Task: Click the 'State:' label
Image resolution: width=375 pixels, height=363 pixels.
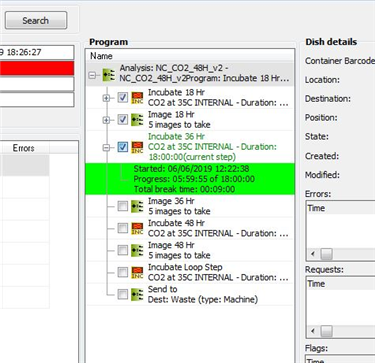Action: coord(317,137)
